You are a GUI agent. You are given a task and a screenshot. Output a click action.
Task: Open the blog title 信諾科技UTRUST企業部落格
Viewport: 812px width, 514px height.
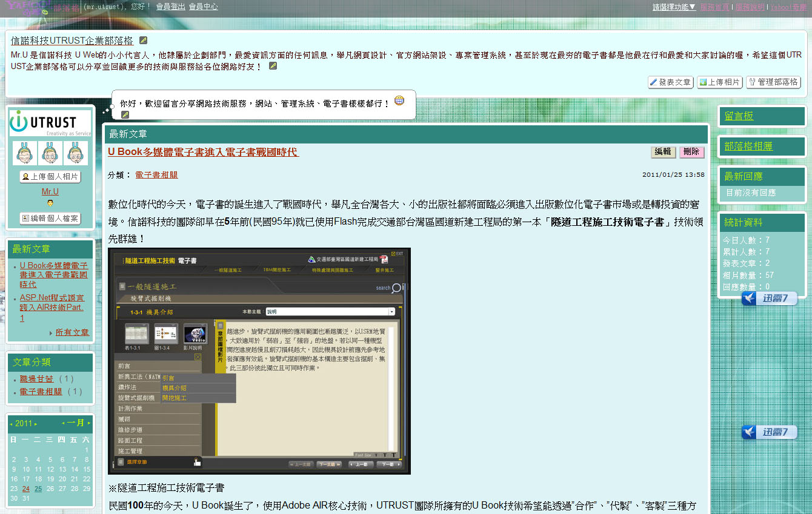72,41
